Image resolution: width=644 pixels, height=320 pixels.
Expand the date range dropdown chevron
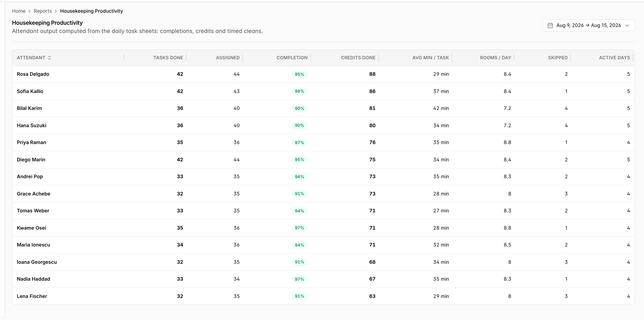pos(627,26)
